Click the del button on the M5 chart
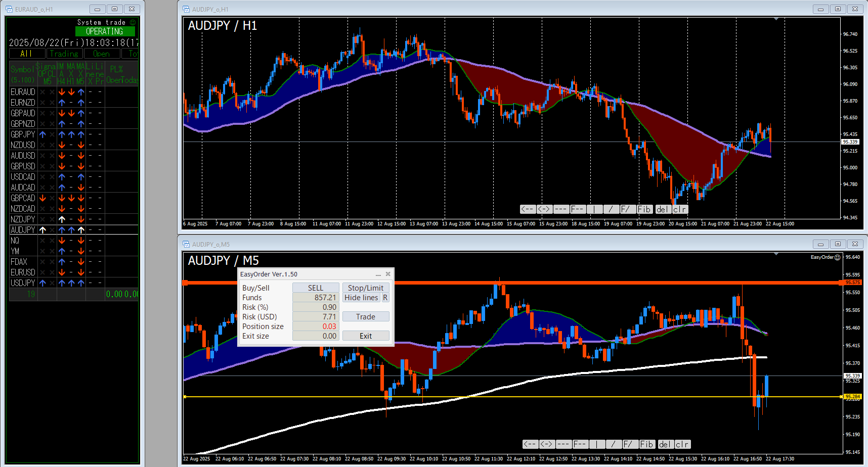Screen dimensions: 868x467 tap(666, 444)
